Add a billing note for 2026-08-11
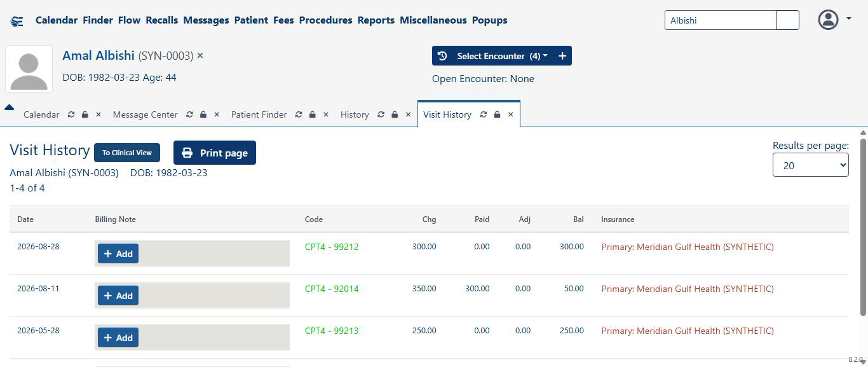The width and height of the screenshot is (868, 367). pyautogui.click(x=118, y=296)
